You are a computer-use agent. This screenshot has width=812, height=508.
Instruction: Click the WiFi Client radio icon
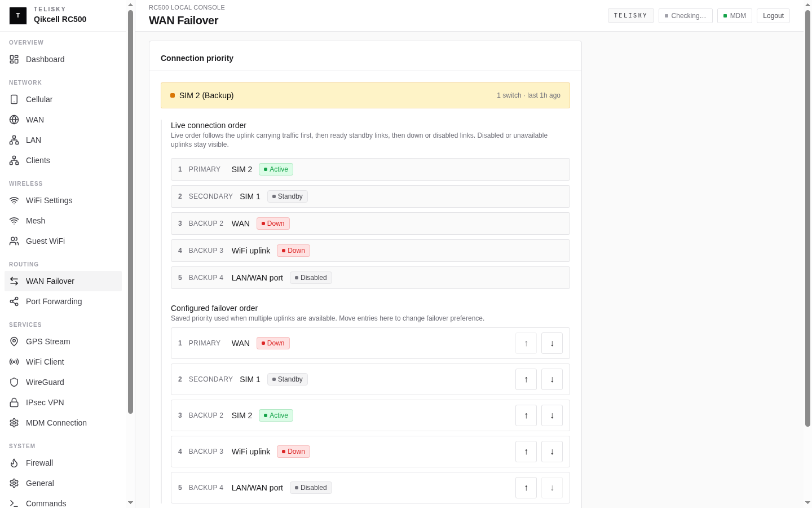14,362
